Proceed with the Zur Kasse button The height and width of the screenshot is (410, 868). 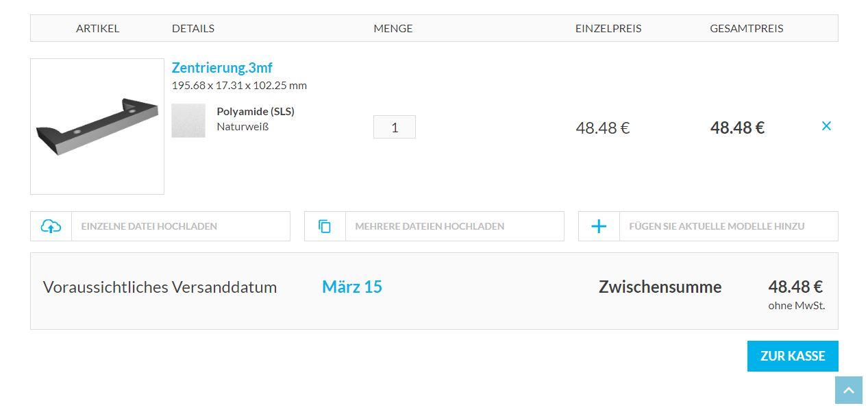(x=793, y=356)
